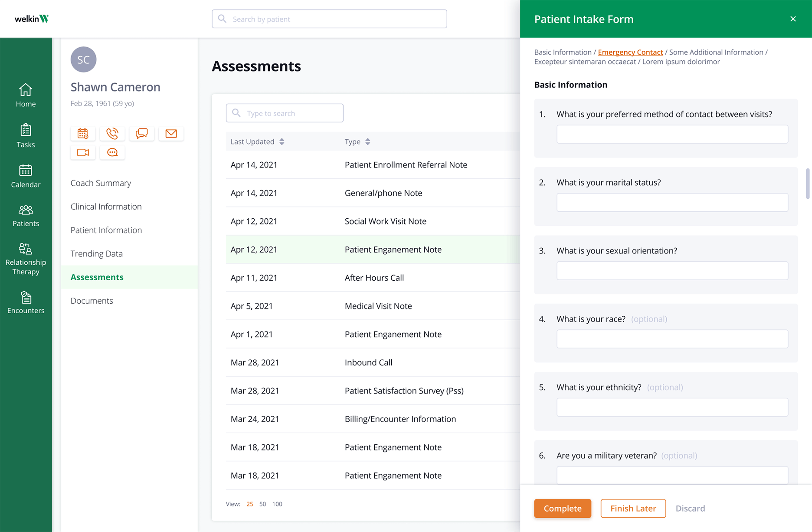Screen dimensions: 812x532
Task: Open Encounters from the sidebar
Action: pos(26,302)
